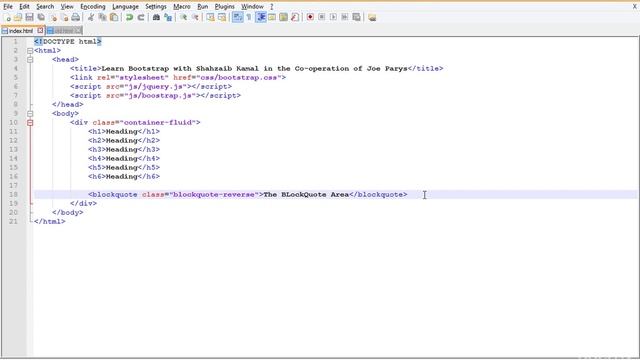Click the title text 'Learn Bootstrap with Shahzaib Kamal'
The height and width of the screenshot is (360, 640).
180,69
